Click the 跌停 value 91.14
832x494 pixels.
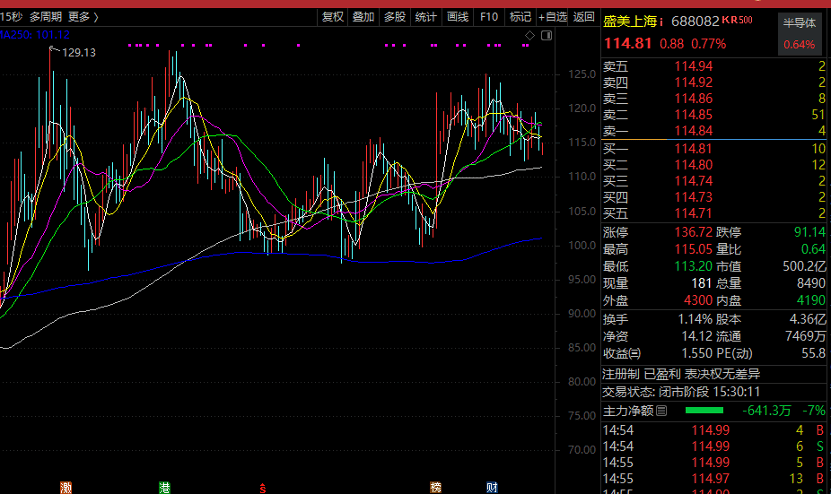[x=810, y=232]
